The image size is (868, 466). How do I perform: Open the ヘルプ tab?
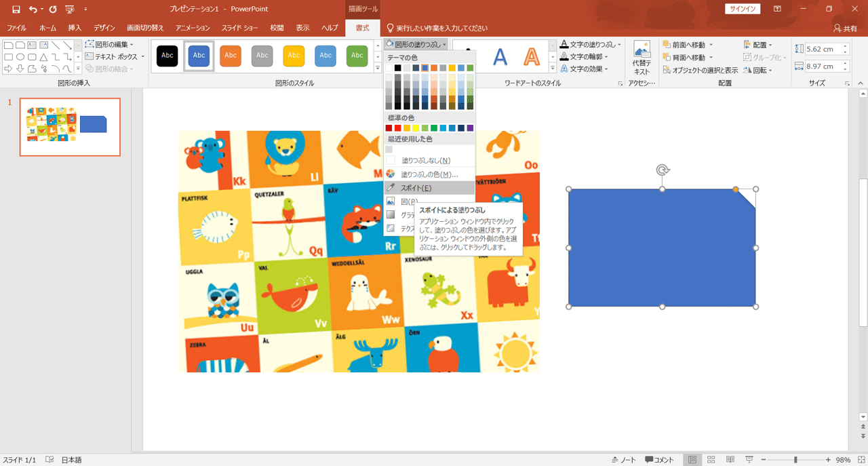pos(330,28)
